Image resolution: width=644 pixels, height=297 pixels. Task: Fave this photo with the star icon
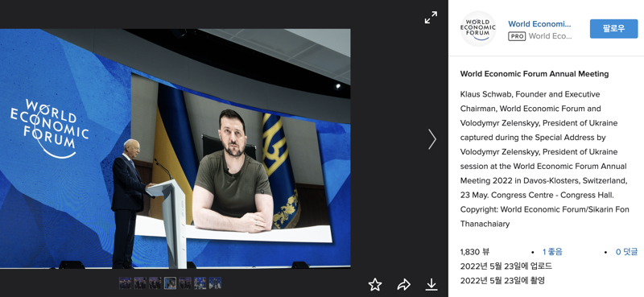pos(375,284)
